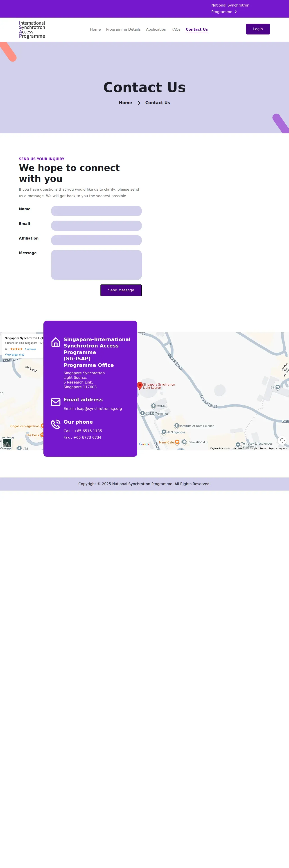This screenshot has width=289, height=868.
Task: Click Report a map error link
Action: (278, 448)
